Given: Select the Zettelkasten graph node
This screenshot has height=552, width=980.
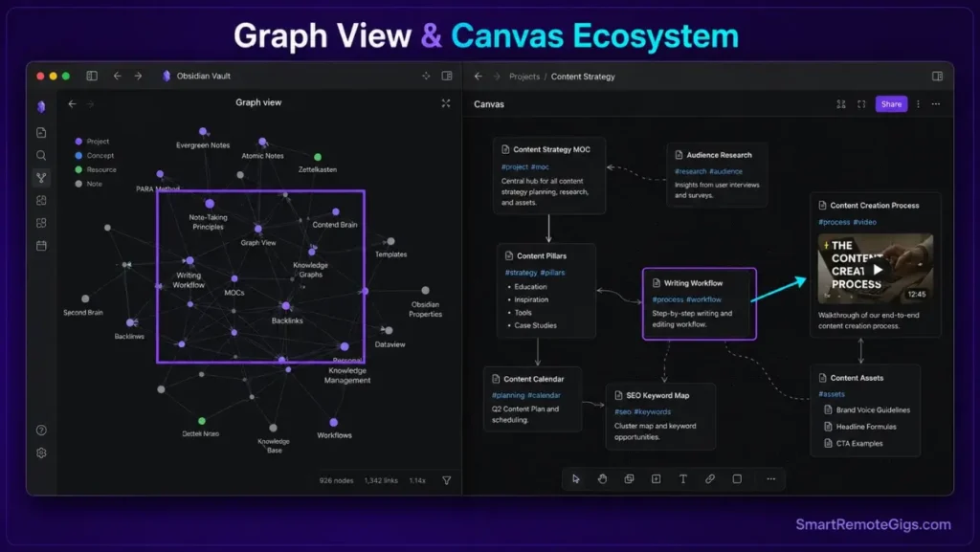Looking at the screenshot, I should [318, 157].
